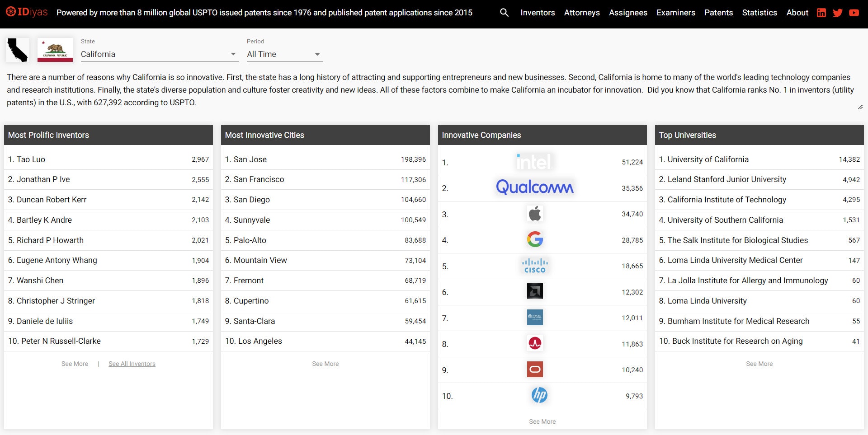Screen dimensions: 868x435
Task: Select the Cisco logo
Action: [535, 266]
